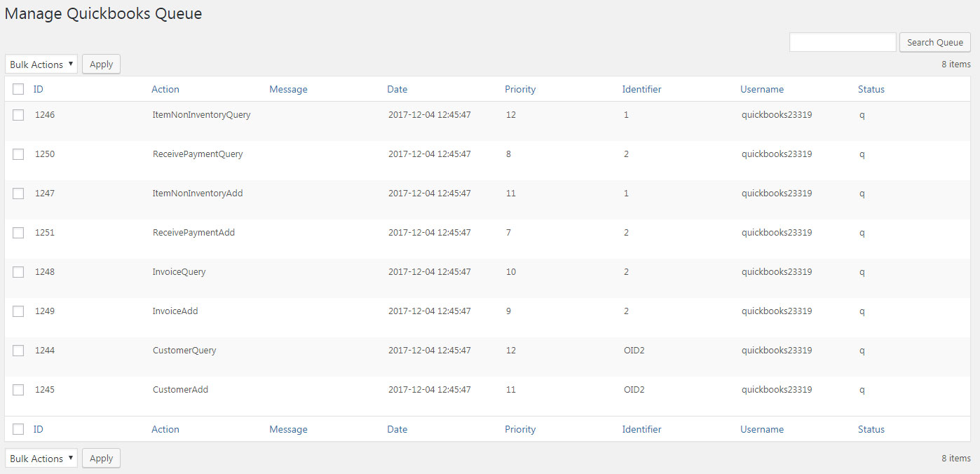Sort by Username in the header row
Viewport: 980px width, 474px height.
coord(762,89)
